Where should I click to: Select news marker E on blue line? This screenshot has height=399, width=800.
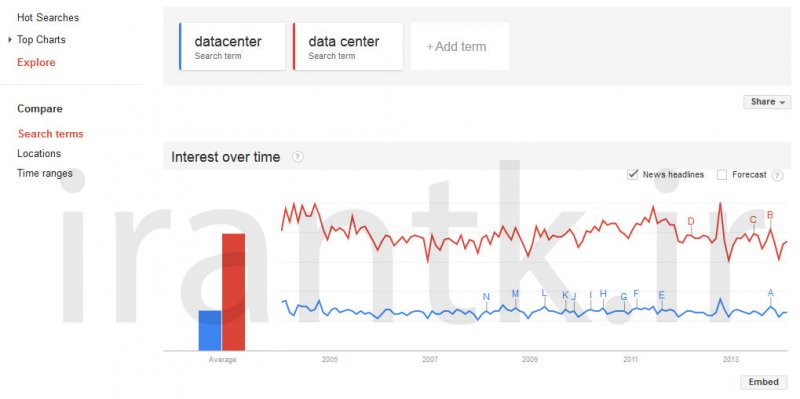[x=662, y=295]
